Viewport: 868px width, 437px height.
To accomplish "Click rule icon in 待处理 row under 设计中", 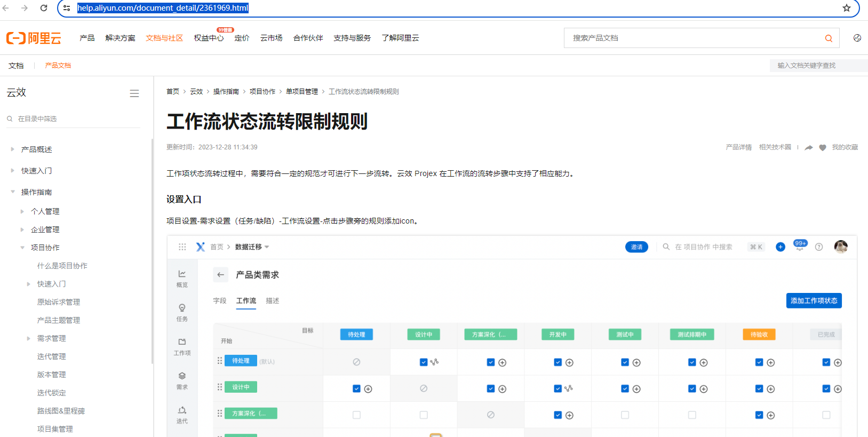I will coord(435,362).
